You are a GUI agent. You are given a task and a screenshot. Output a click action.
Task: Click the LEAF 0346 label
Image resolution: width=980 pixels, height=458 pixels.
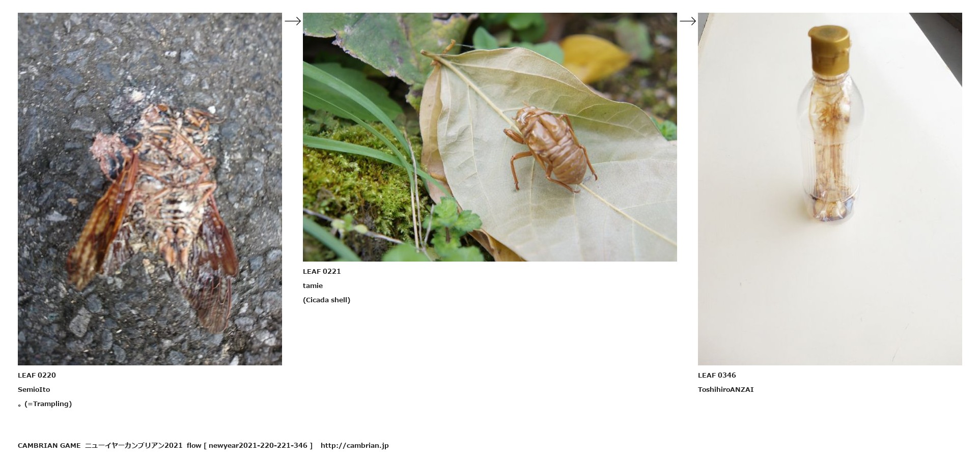pyautogui.click(x=717, y=375)
